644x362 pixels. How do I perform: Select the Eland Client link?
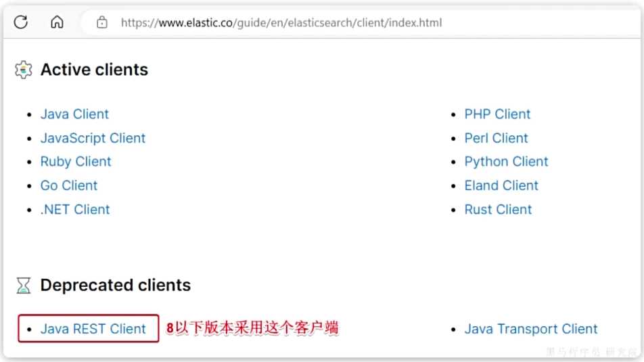pos(501,185)
